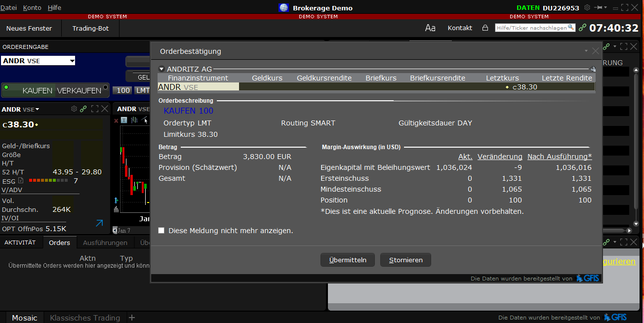This screenshot has width=644, height=323.
Task: Open the ANDR VSE dropdown on the quote panel
Action: point(38,109)
